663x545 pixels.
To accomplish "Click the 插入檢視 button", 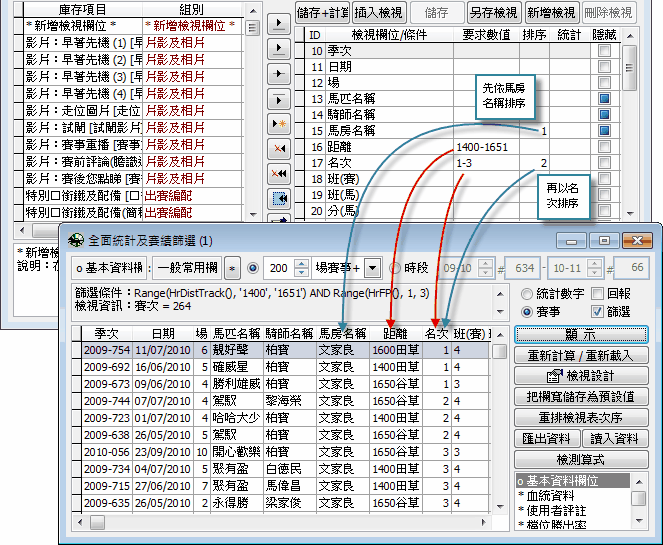I will click(378, 13).
